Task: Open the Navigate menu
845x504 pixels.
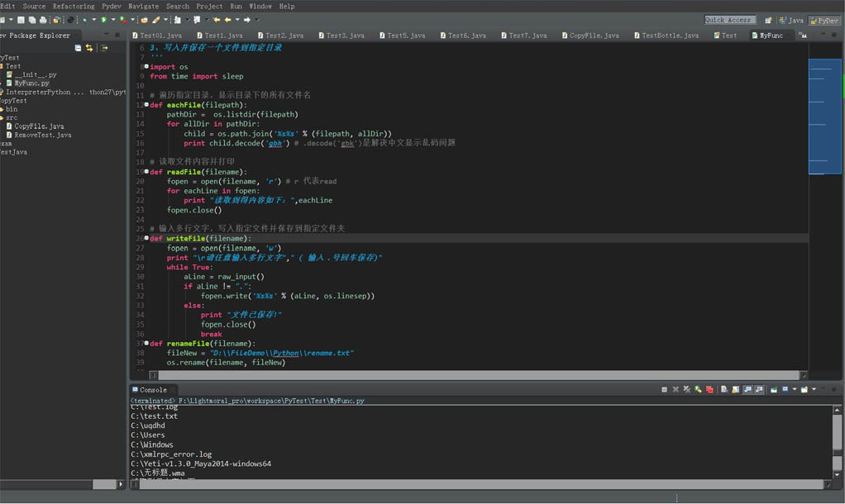Action: 143,6
